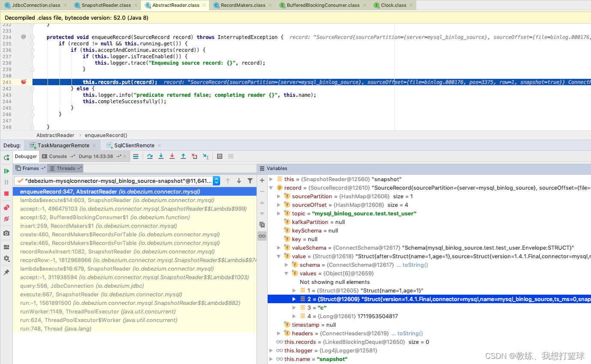Image resolution: width=591 pixels, height=364 pixels.
Task: Toggle Mute Breakpoints
Action: pos(6,219)
